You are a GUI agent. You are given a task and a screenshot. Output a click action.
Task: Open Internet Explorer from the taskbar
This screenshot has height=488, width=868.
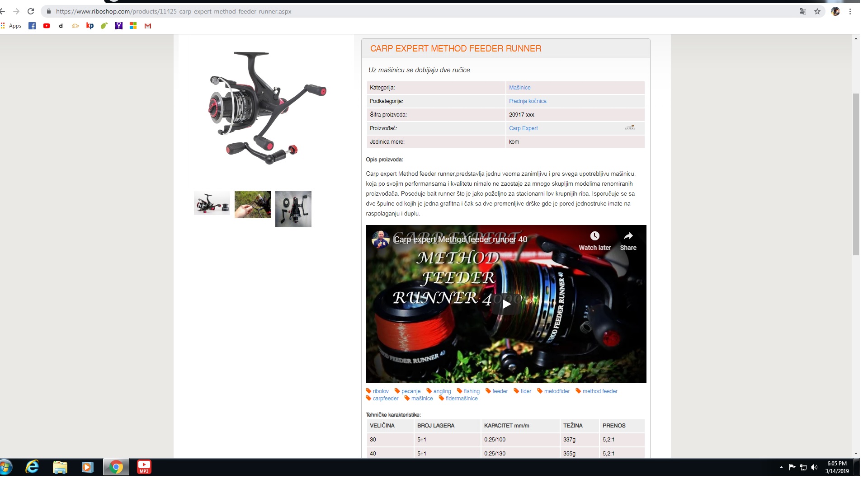(x=32, y=467)
